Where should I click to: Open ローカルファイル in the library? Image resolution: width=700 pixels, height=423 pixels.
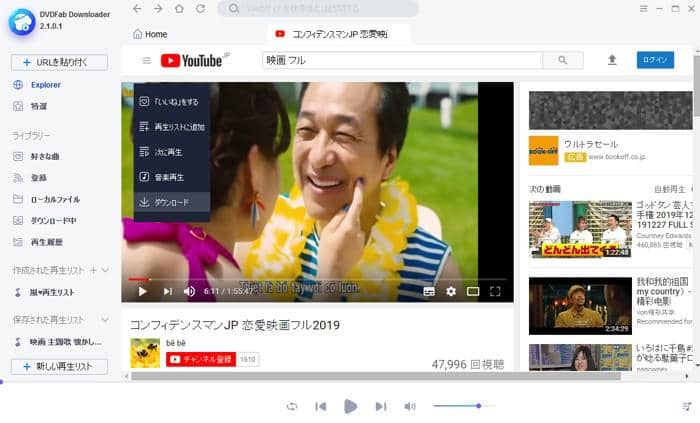tap(46, 199)
